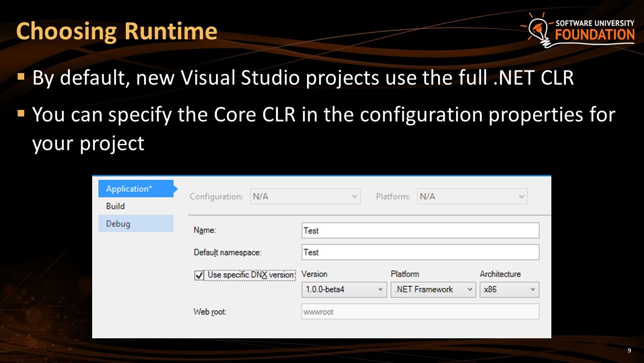The image size is (644, 363).
Task: Click the Choosing Runtime slide title
Action: (x=117, y=31)
